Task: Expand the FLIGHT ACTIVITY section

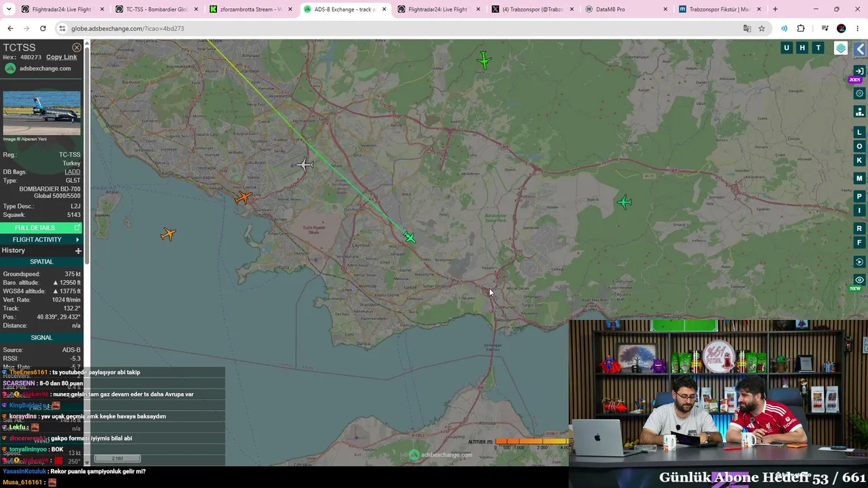Action: click(41, 239)
